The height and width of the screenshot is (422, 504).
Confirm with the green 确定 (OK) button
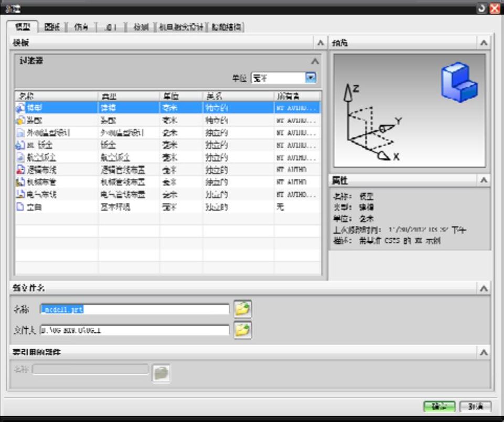click(439, 406)
